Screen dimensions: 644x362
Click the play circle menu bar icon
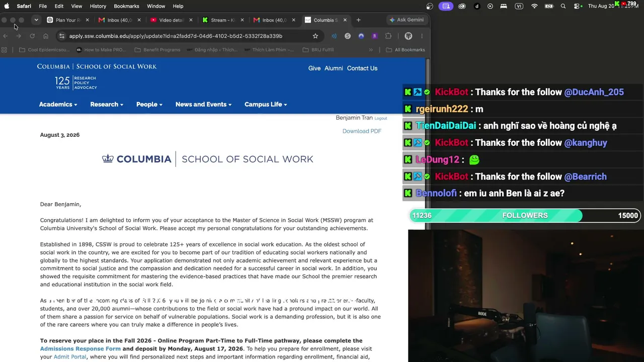(x=490, y=6)
